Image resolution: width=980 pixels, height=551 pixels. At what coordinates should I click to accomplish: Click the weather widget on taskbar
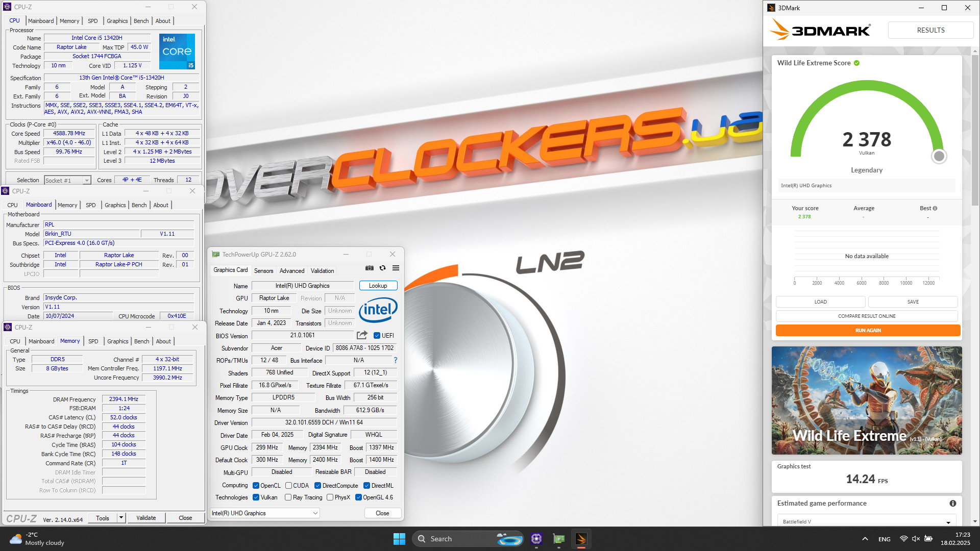tap(37, 539)
